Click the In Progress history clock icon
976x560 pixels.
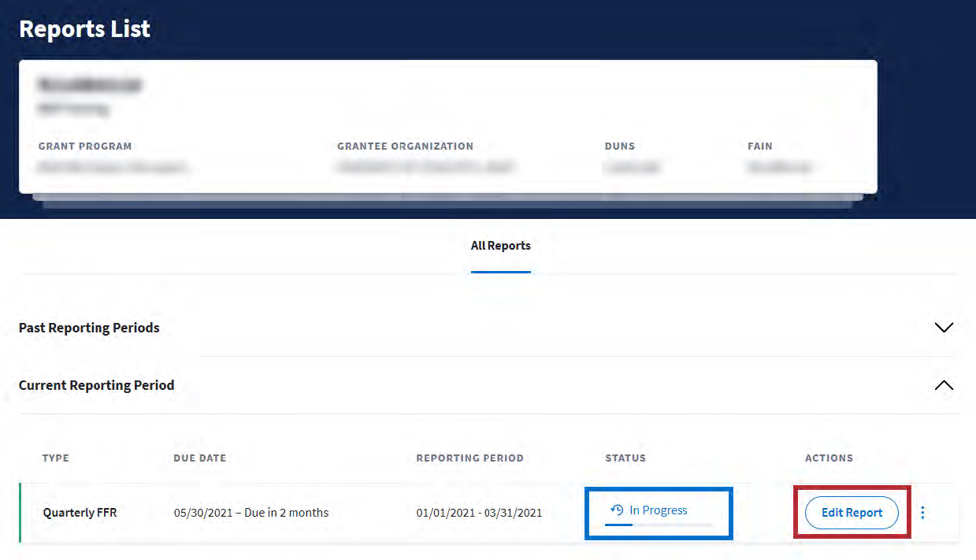pyautogui.click(x=618, y=510)
